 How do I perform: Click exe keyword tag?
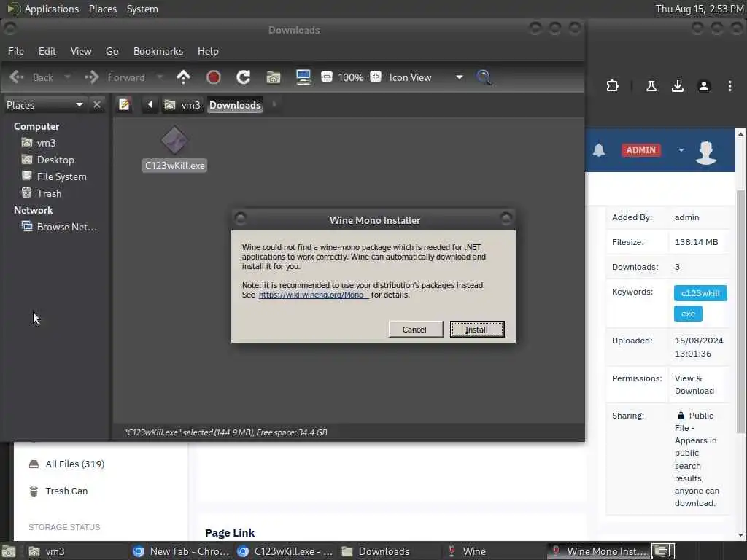click(688, 314)
